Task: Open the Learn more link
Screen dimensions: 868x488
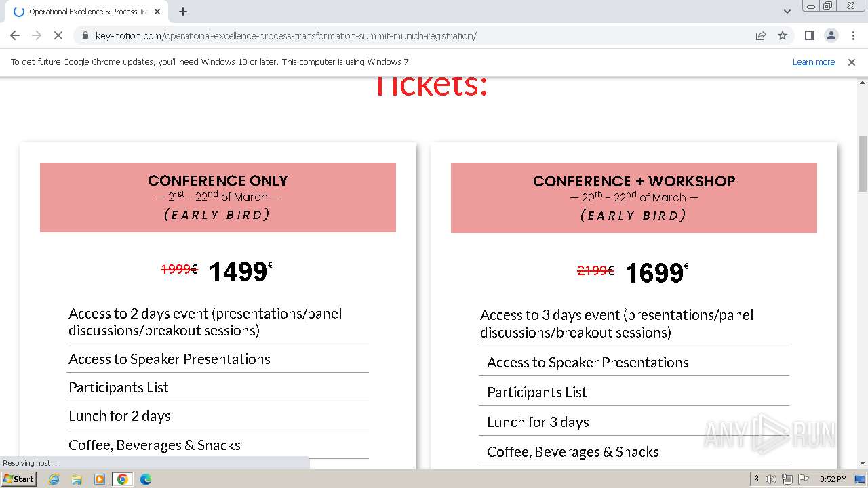Action: 813,62
